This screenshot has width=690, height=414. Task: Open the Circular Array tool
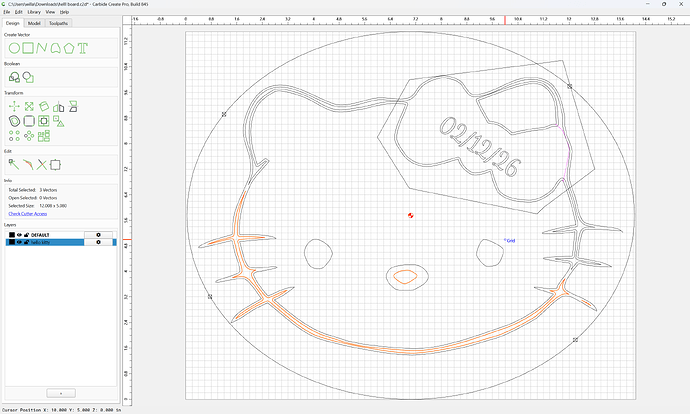[x=29, y=136]
